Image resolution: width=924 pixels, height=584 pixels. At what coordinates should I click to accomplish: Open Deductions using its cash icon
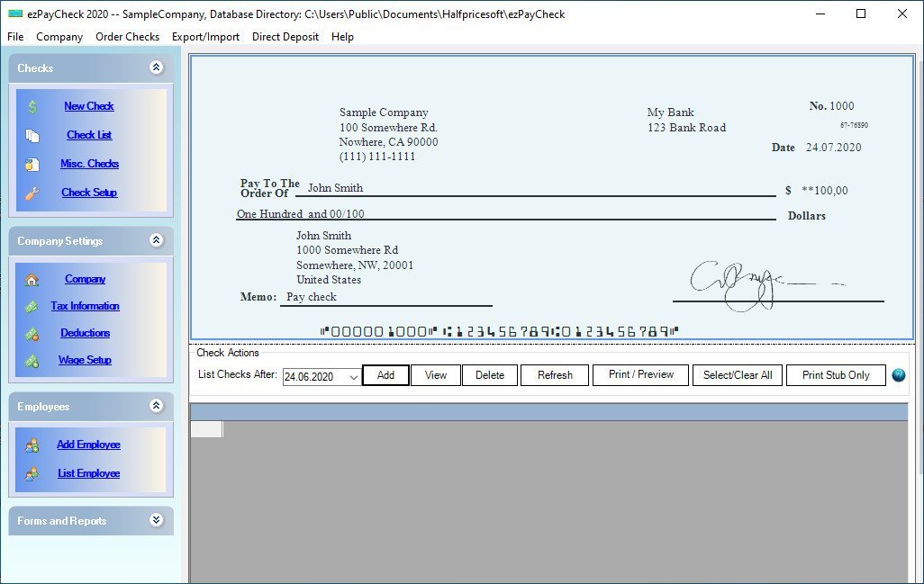pyautogui.click(x=32, y=333)
